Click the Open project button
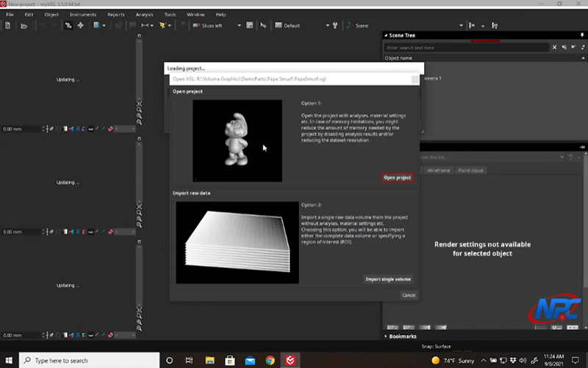This screenshot has height=368, width=588. [x=397, y=177]
